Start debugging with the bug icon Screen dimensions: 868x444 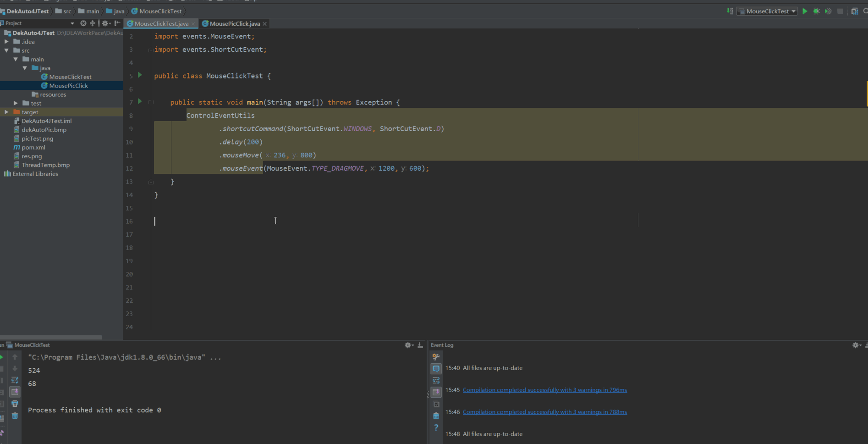pos(816,11)
